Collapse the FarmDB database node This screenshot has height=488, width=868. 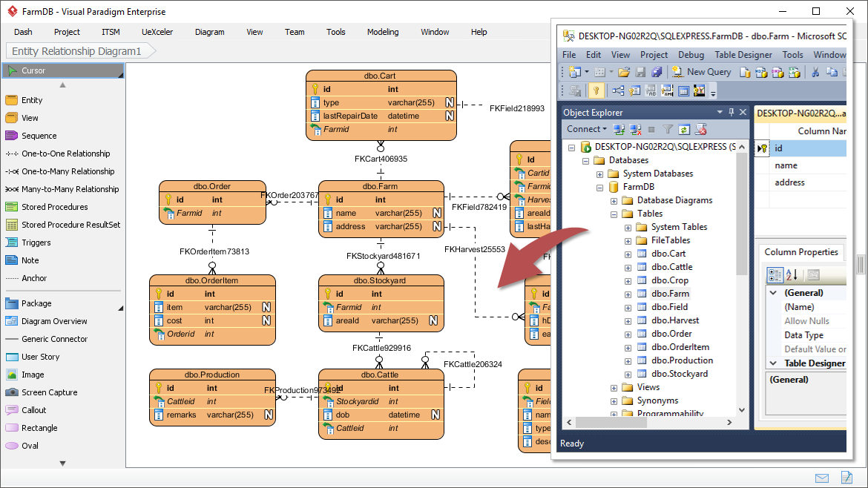coord(599,188)
